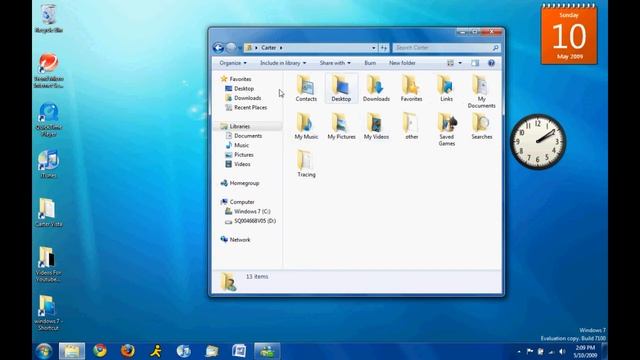Select Network in navigation pane
The image size is (640, 360).
pos(240,240)
